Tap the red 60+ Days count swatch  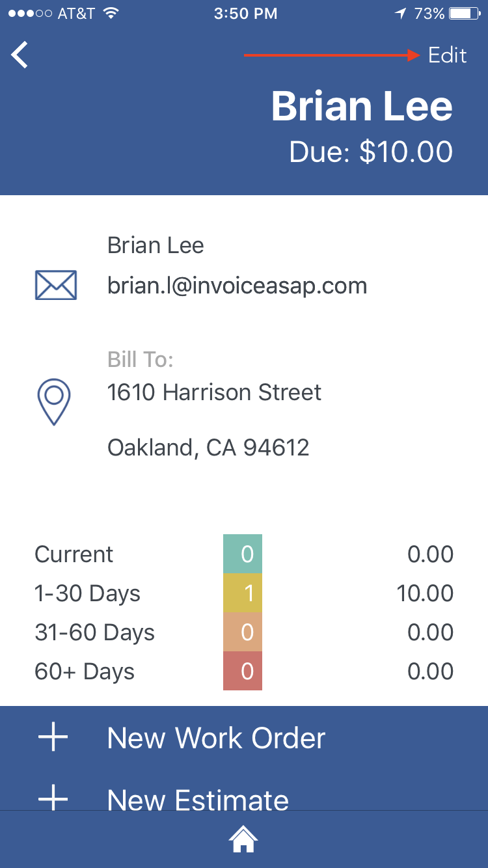pyautogui.click(x=243, y=671)
